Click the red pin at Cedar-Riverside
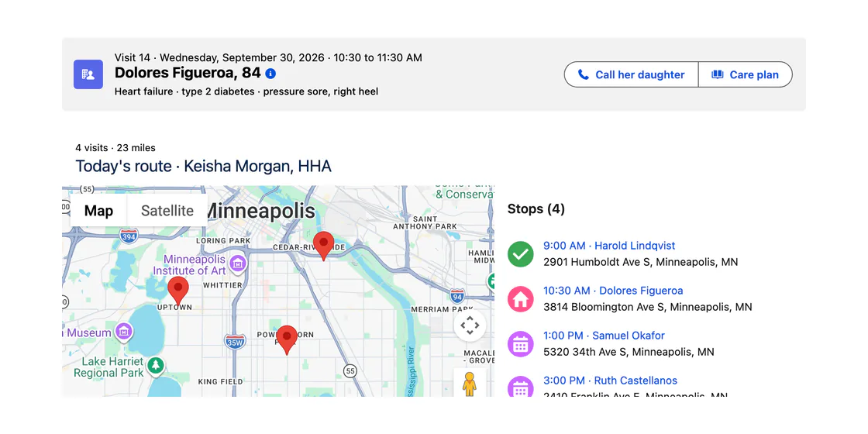Viewport: 868px width, 434px height. (323, 246)
